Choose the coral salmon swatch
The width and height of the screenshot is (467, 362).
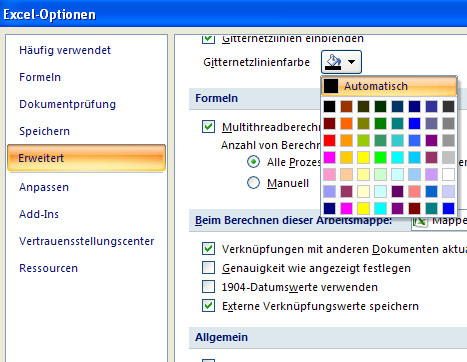[414, 191]
